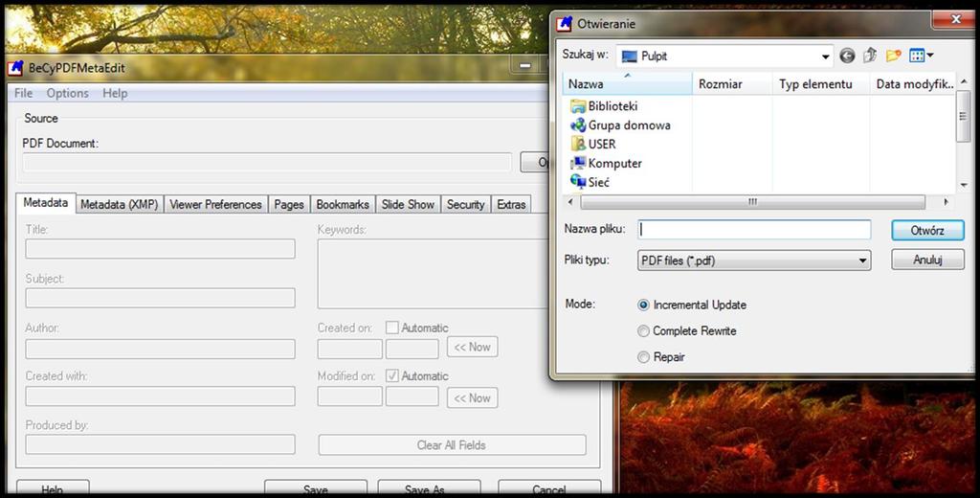Switch to Slide Show tab
Viewport: 980px width, 498px height.
click(x=408, y=205)
